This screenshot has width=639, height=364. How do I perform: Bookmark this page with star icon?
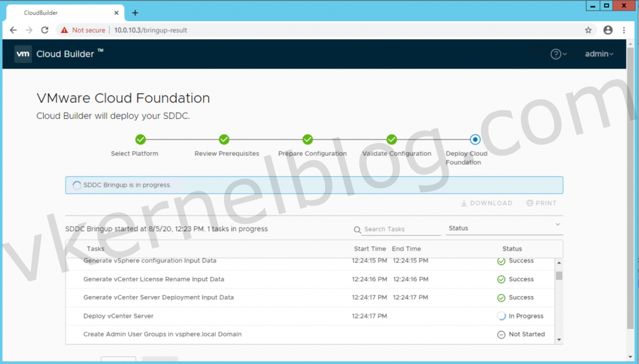(588, 30)
